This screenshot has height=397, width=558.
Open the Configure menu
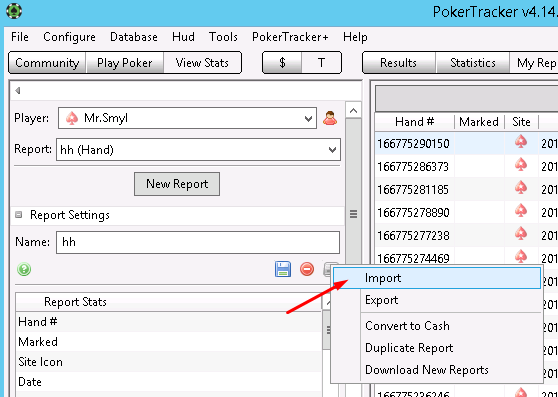(x=69, y=37)
